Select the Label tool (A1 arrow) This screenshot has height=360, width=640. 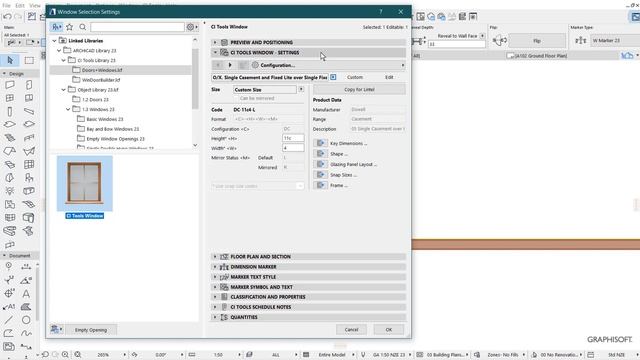(x=9, y=307)
